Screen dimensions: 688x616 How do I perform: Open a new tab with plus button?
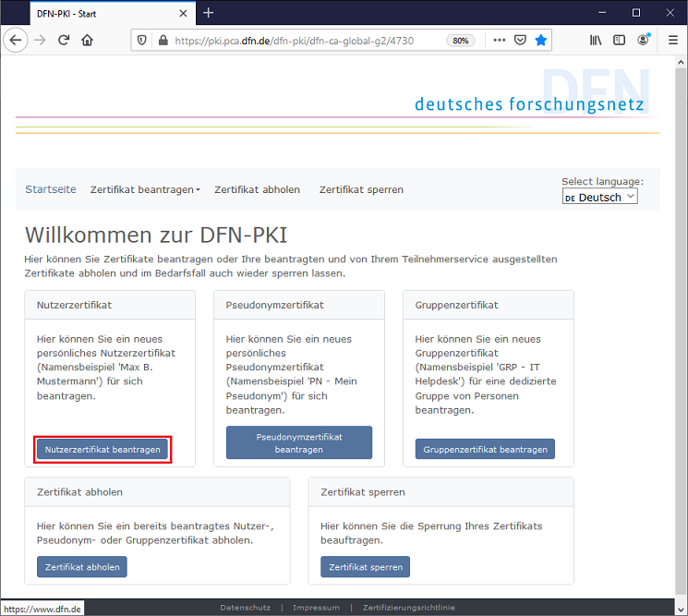209,13
